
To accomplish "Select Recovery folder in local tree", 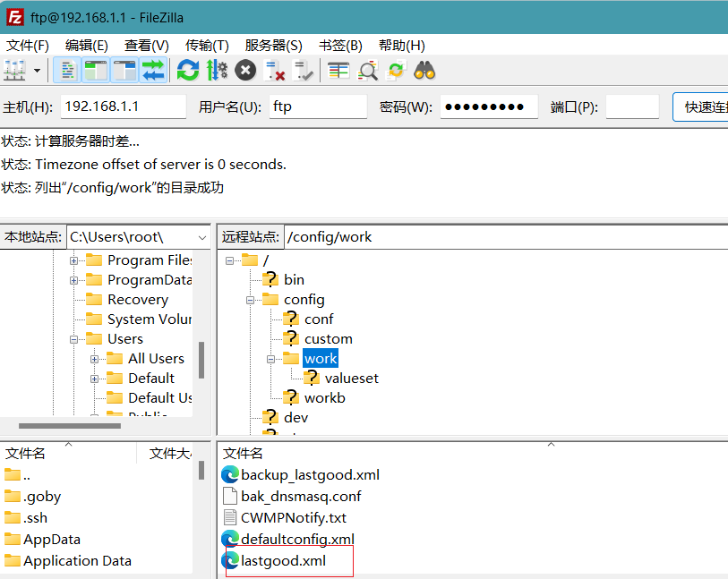I will coord(137,300).
